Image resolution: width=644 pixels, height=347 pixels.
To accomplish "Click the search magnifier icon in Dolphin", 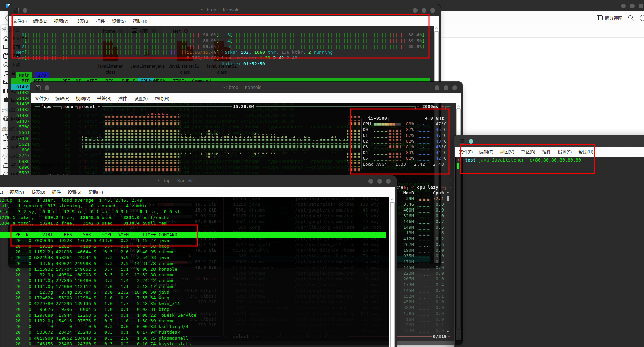I will 631,18.
